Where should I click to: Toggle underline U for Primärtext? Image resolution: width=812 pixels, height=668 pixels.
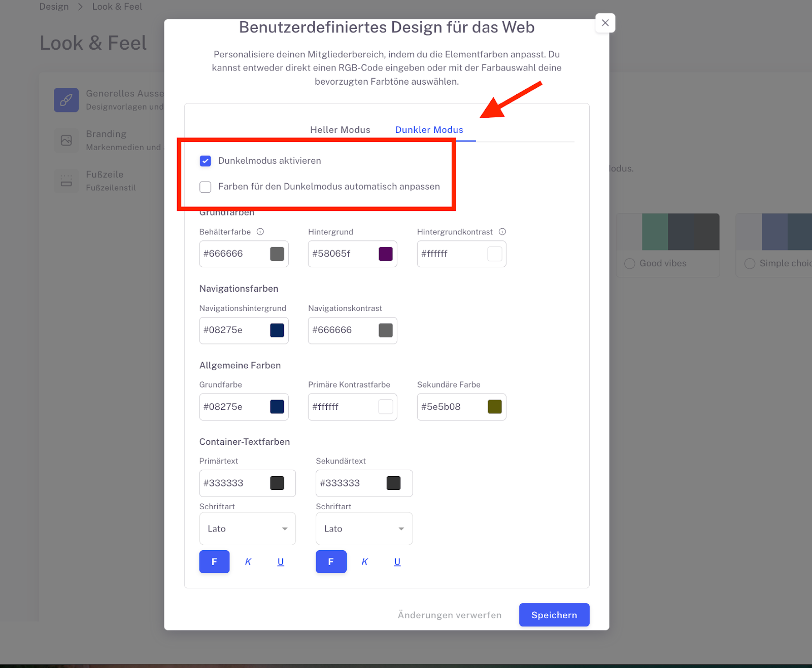(x=281, y=561)
